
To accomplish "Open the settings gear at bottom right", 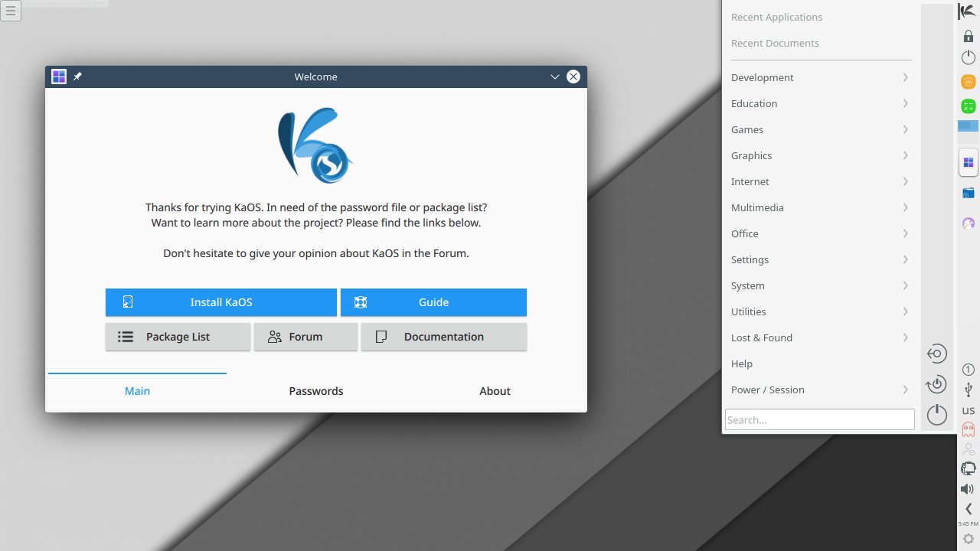I will 969,538.
